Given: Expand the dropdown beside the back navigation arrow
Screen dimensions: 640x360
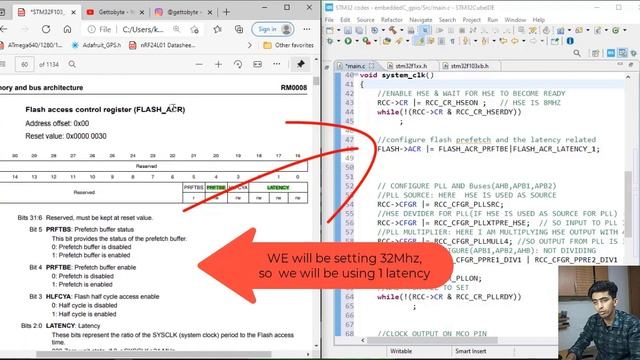Looking at the screenshot, I should pyautogui.click(x=524, y=41).
